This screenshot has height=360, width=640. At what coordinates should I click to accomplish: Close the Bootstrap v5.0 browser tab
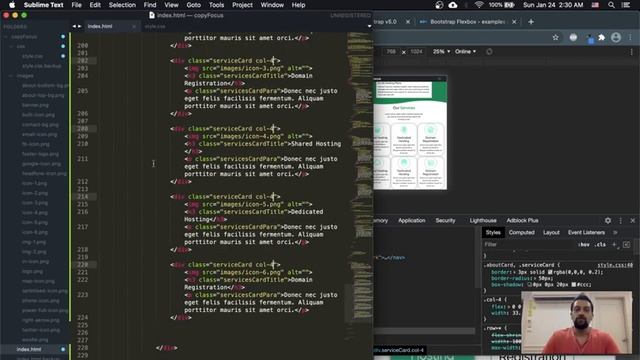click(x=408, y=22)
